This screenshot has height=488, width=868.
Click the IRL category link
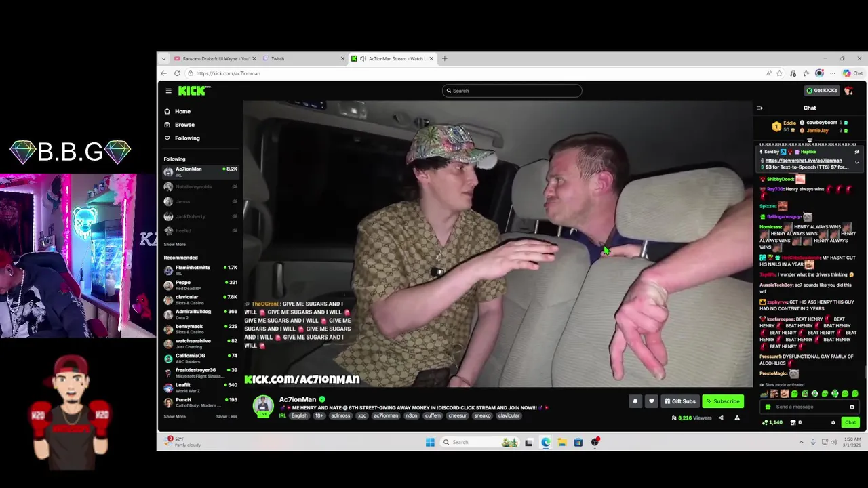[282, 416]
